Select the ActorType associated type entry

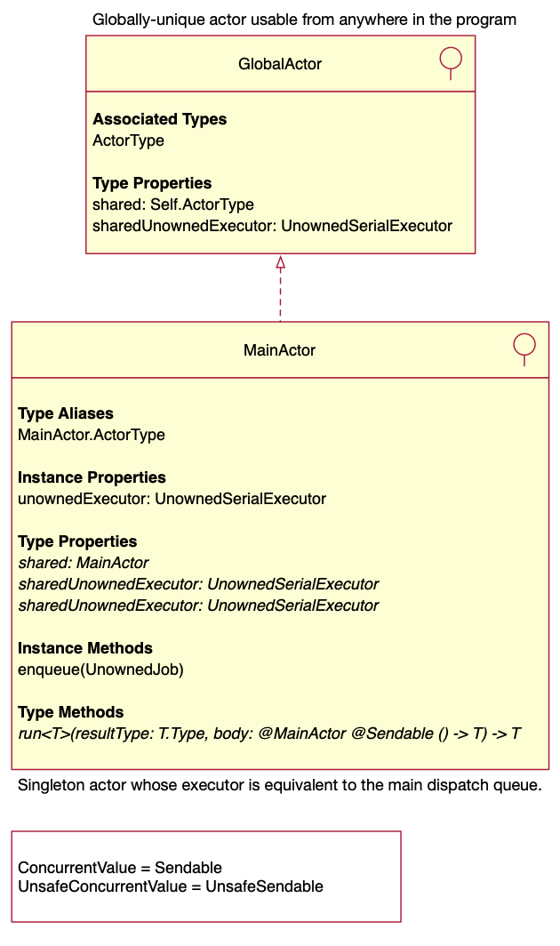pos(129,140)
